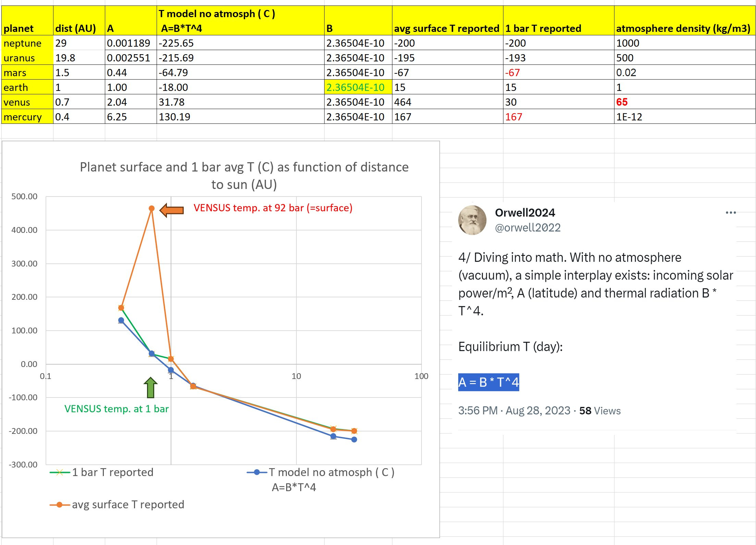This screenshot has width=756, height=545.
Task: Select the 'venus' row label cell
Action: (27, 102)
